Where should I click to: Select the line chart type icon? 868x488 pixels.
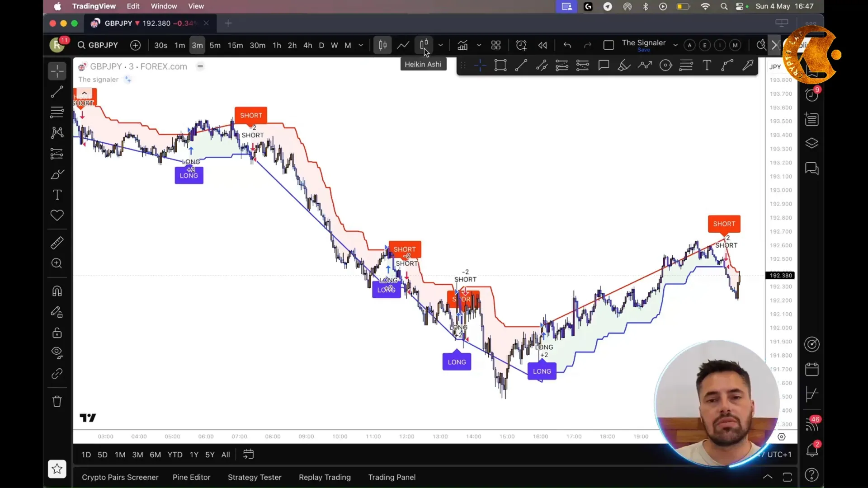(403, 45)
